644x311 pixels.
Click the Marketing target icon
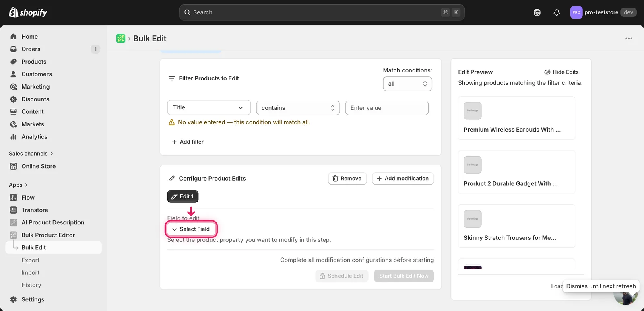[13, 87]
